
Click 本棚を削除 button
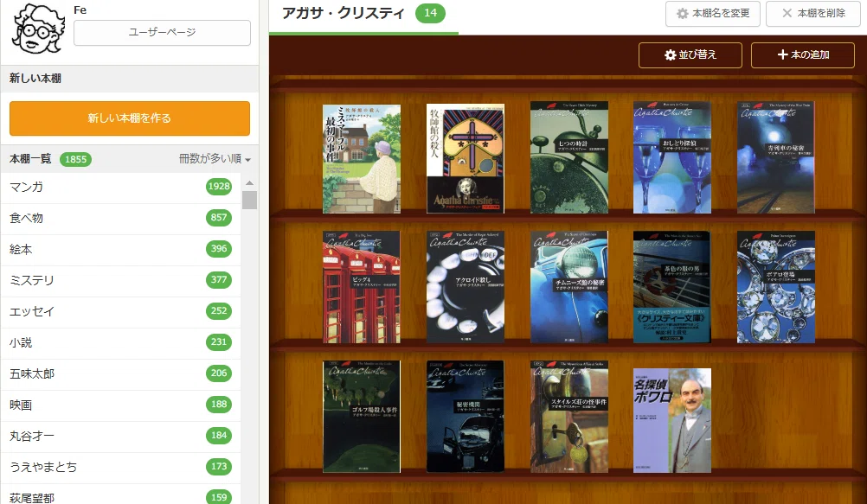pos(812,13)
